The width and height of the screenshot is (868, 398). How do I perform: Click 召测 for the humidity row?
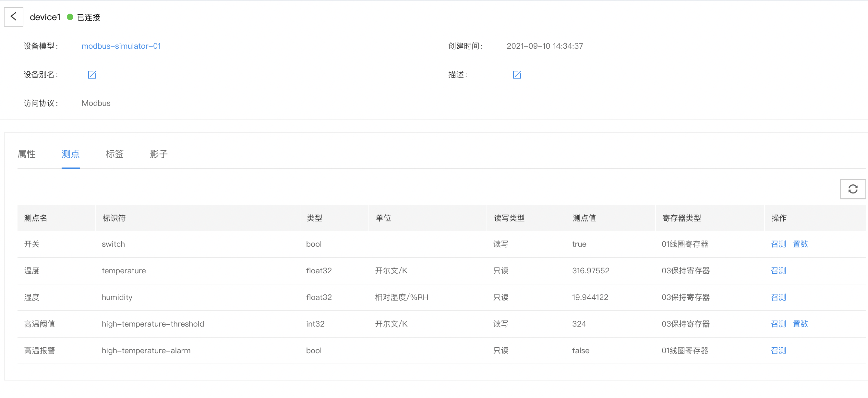pyautogui.click(x=778, y=297)
